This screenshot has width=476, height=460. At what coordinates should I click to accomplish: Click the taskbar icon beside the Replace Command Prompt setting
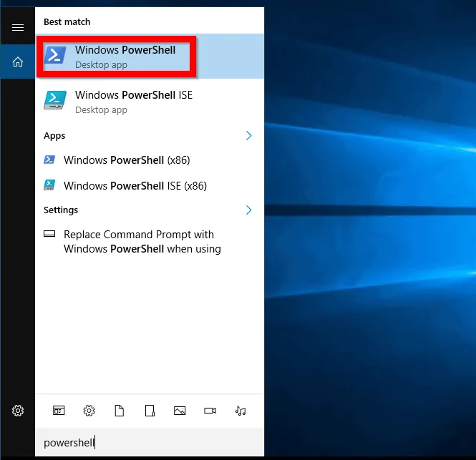point(49,234)
